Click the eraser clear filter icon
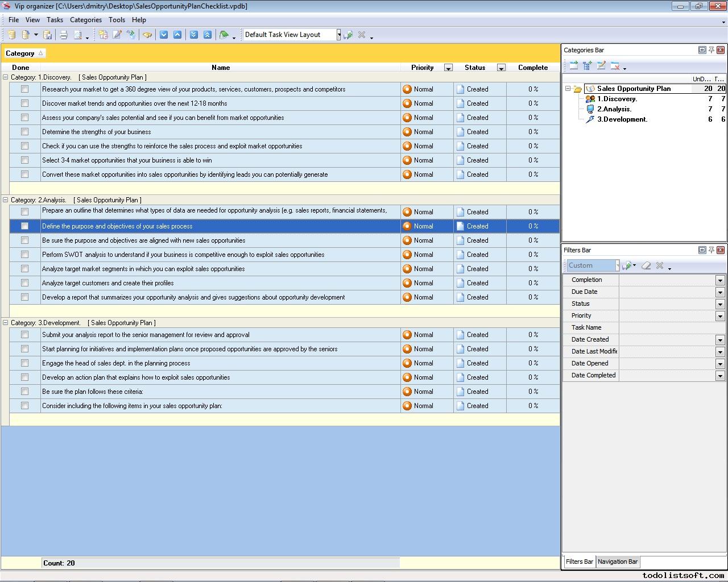The height and width of the screenshot is (582, 728). [x=646, y=265]
